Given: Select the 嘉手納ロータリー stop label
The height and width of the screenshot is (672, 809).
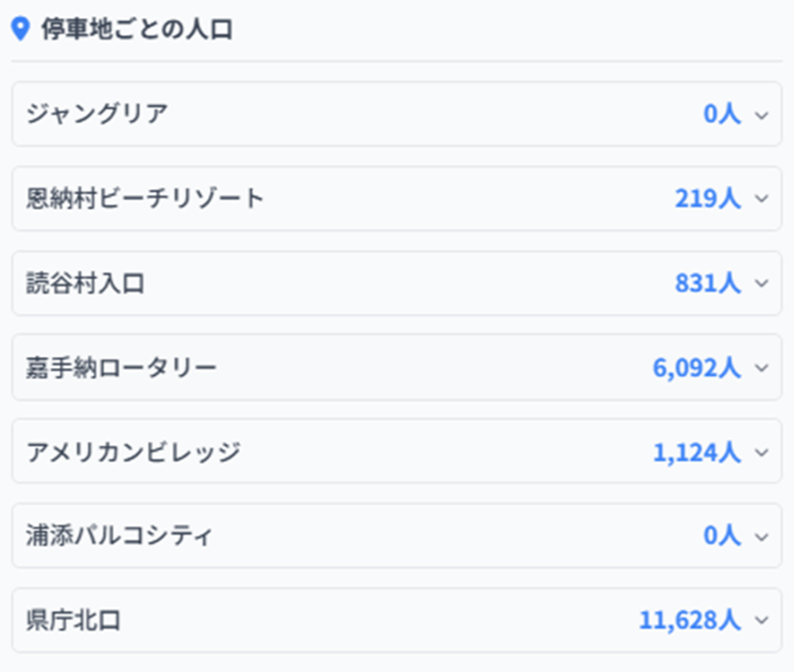Looking at the screenshot, I should (121, 368).
